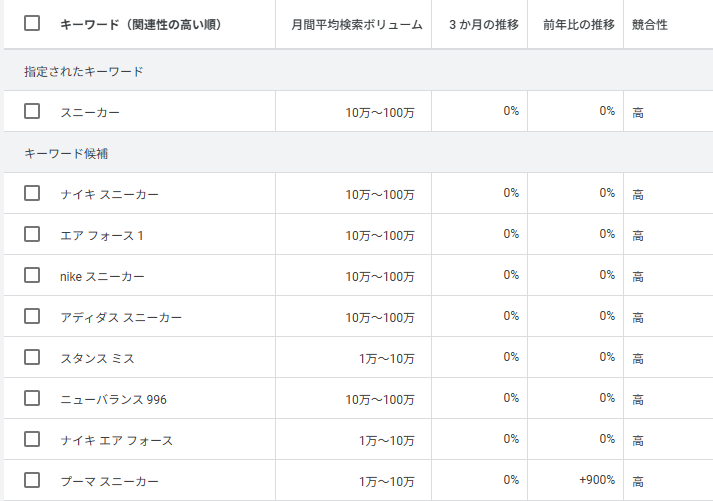Image resolution: width=713 pixels, height=501 pixels.
Task: Tick the select-all checkbox in header
Action: point(32,23)
